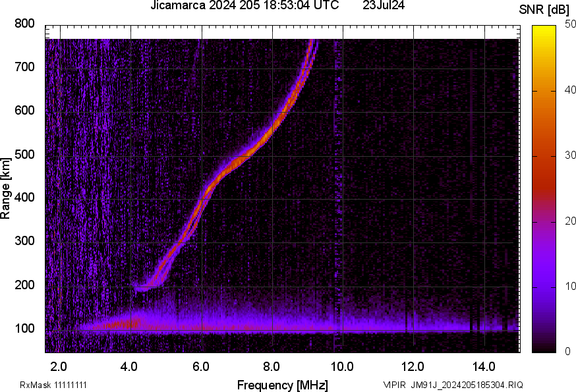
Task: Click the "50" label on the SNR colorbar
Action: click(x=570, y=25)
